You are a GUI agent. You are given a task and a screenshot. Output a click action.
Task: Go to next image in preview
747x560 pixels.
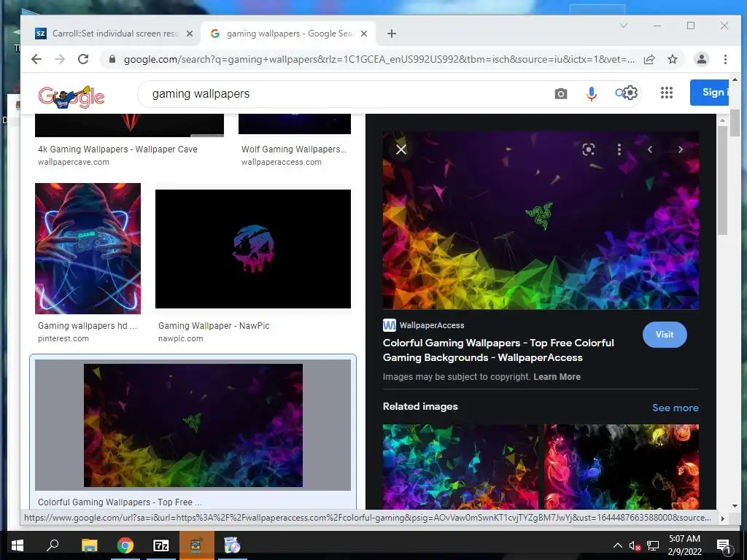pos(681,149)
